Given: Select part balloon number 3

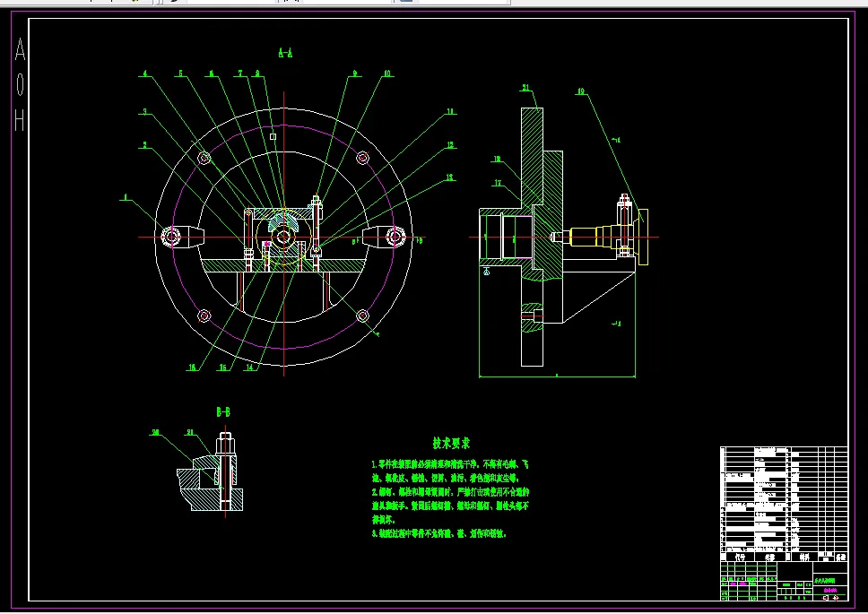Looking at the screenshot, I should [x=145, y=112].
